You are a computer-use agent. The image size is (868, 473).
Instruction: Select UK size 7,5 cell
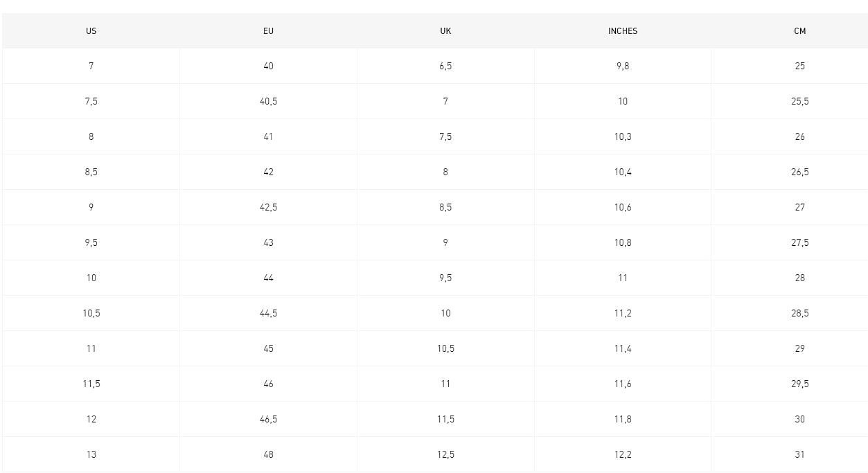[445, 136]
